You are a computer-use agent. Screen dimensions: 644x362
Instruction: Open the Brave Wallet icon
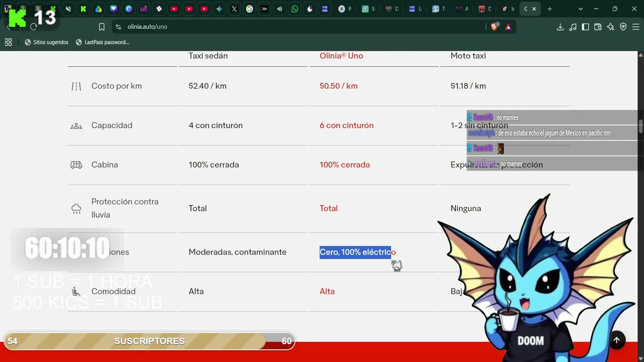[x=598, y=27]
